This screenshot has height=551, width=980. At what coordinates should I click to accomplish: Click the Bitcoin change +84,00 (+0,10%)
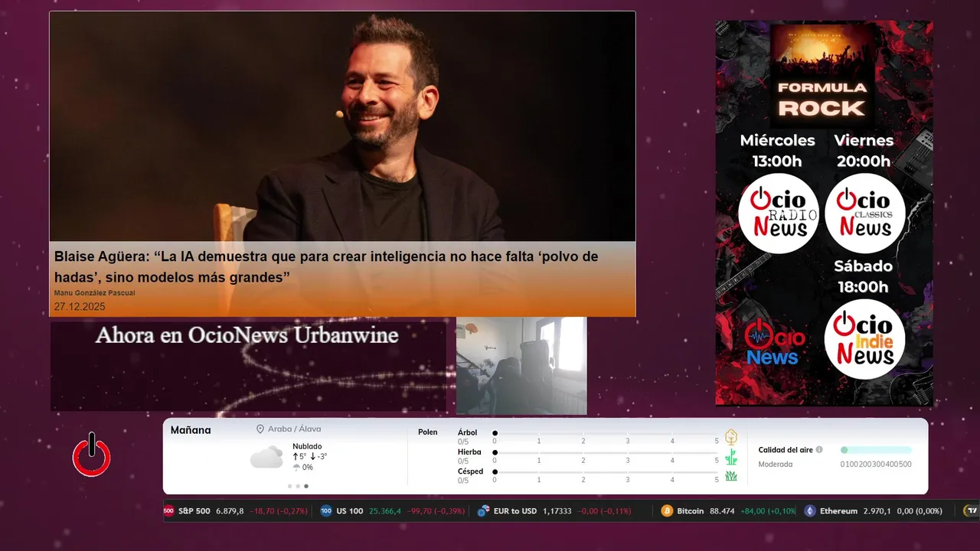pos(768,511)
